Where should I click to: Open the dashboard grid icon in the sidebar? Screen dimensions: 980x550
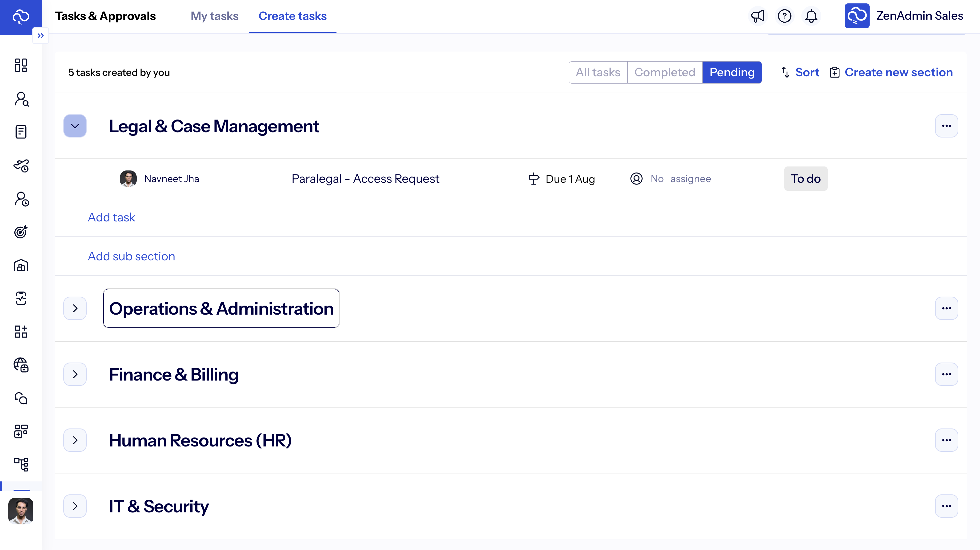coord(21,65)
